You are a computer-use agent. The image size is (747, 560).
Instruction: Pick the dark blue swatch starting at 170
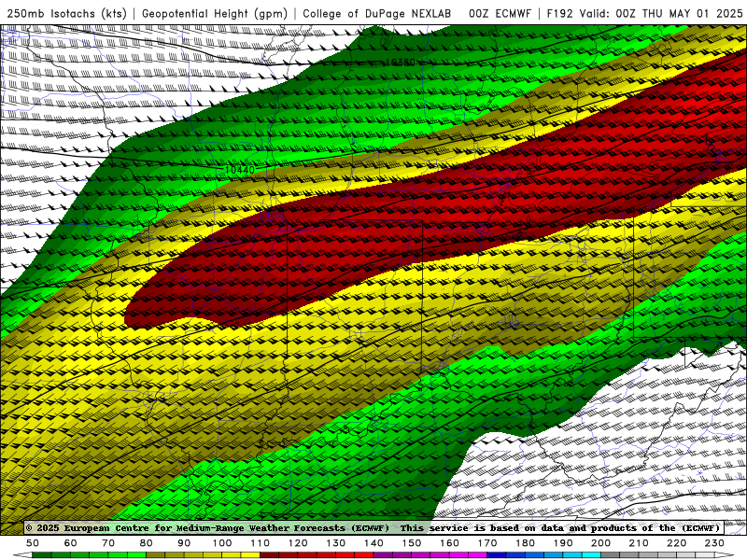(x=497, y=555)
